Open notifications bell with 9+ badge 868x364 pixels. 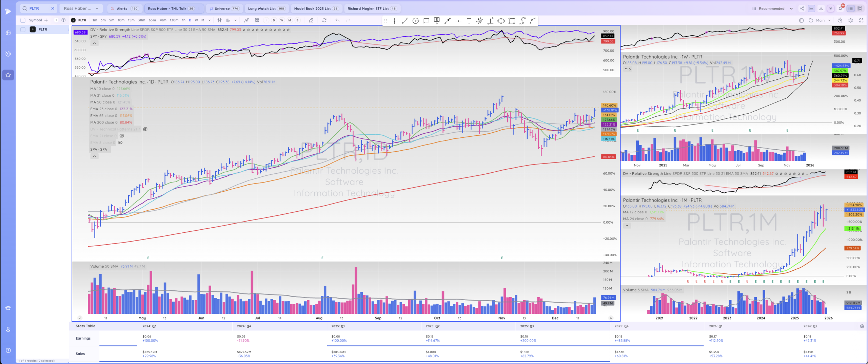pos(840,8)
